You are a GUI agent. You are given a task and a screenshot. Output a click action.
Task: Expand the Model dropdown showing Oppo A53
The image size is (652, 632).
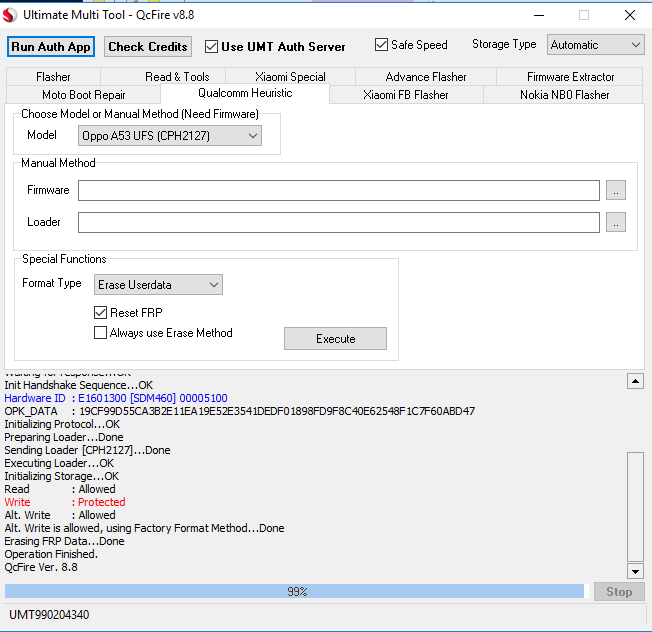pyautogui.click(x=170, y=136)
